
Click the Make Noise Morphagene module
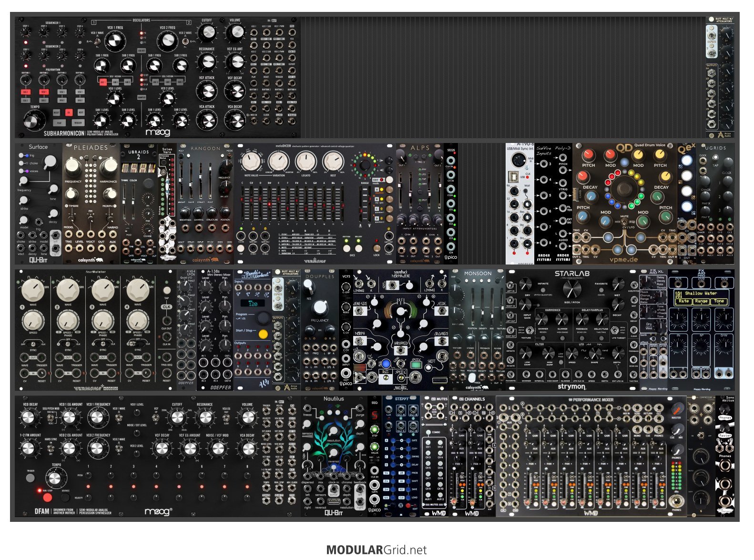point(401,330)
